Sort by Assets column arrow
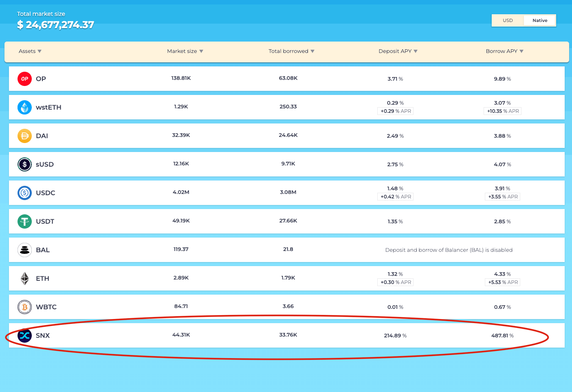The image size is (572, 392). (x=40, y=51)
